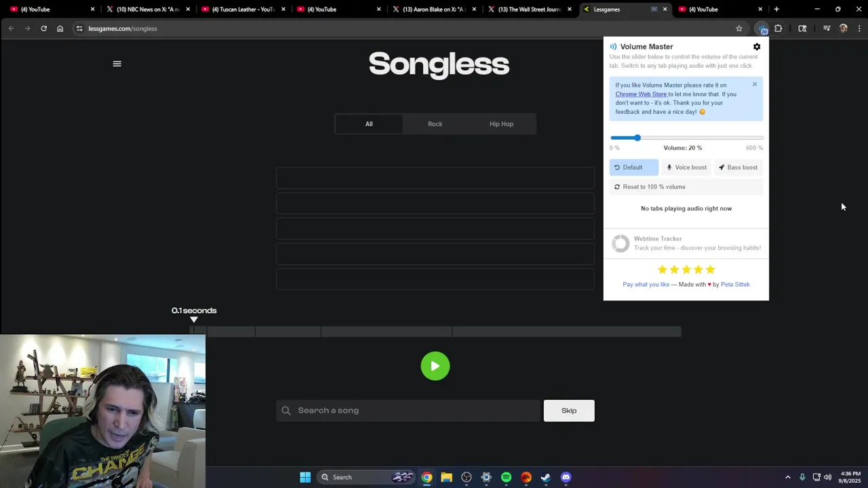This screenshot has width=868, height=488.
Task: Click the search magnifier in song field
Action: (286, 411)
